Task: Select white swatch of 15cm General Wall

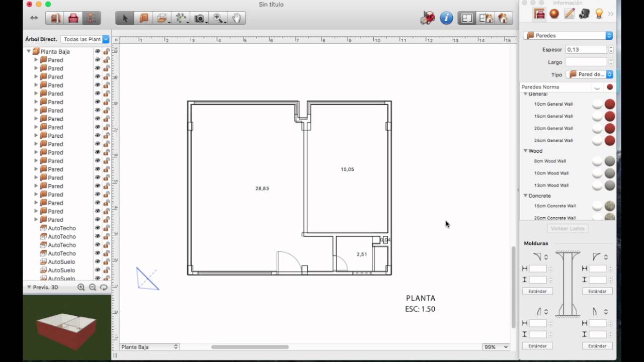Action: click(597, 116)
